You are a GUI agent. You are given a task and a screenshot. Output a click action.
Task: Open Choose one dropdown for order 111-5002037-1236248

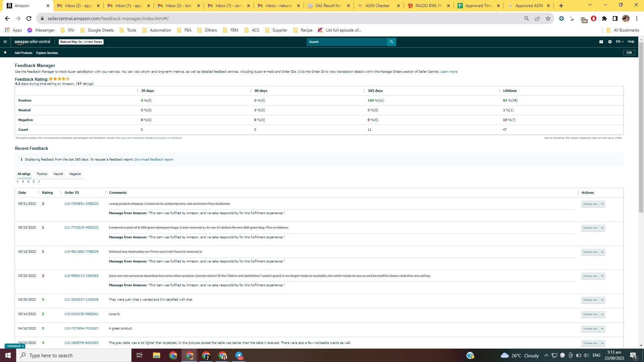click(x=593, y=300)
